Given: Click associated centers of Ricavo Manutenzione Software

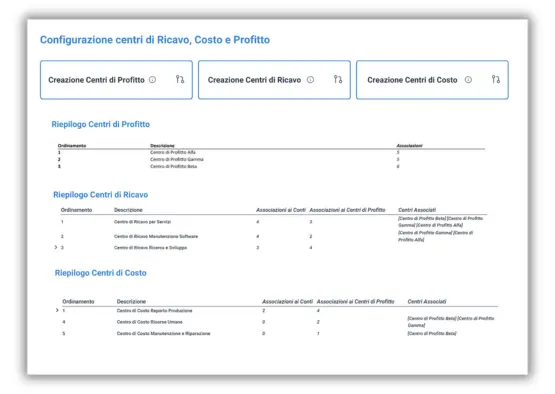Looking at the screenshot, I should tap(435, 236).
